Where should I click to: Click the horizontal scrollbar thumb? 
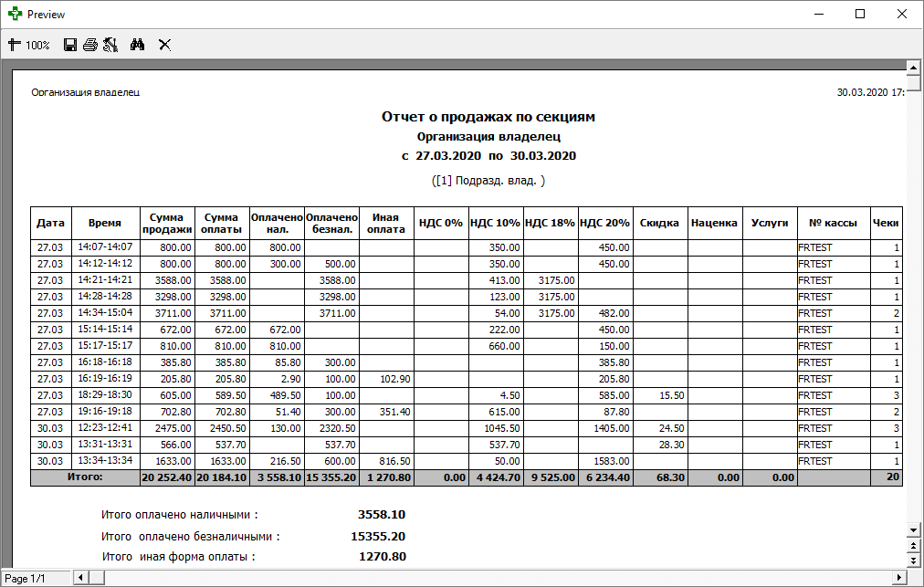click(x=97, y=578)
